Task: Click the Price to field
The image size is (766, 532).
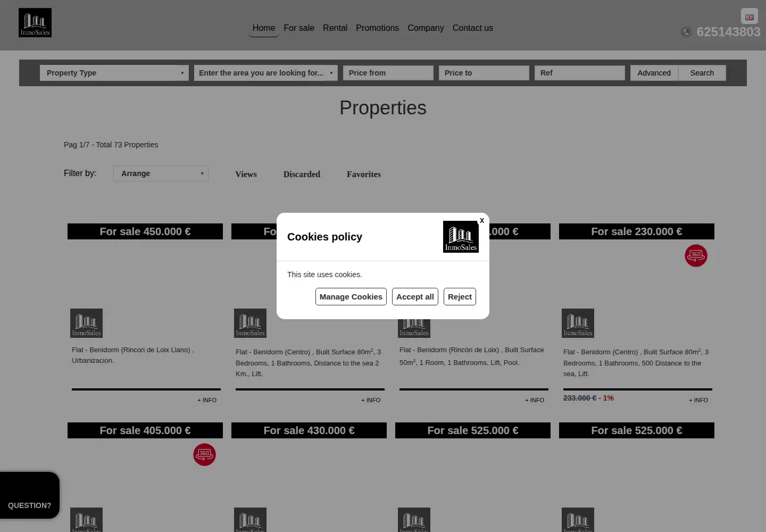Action: tap(484, 73)
